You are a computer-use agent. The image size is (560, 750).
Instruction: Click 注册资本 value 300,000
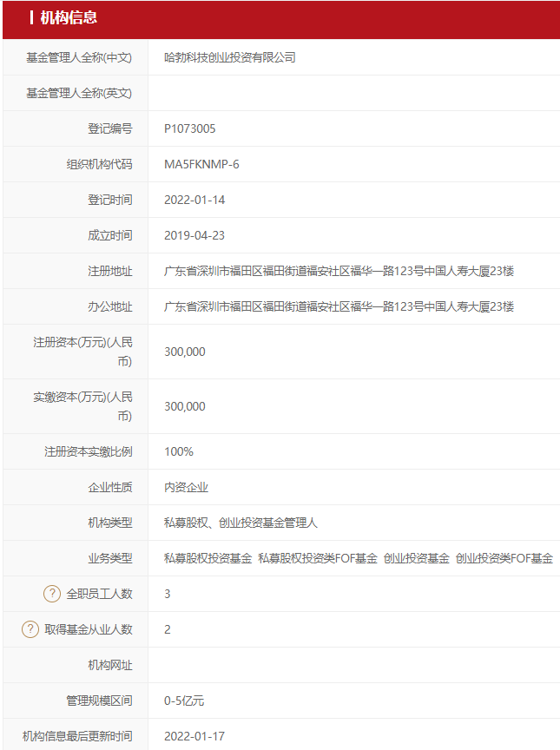point(185,352)
